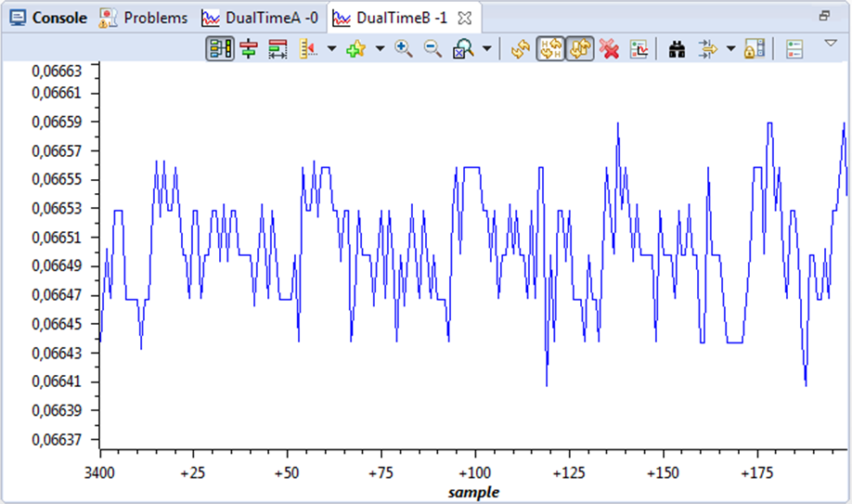Minimize the view panel using restore icon
The image size is (852, 504).
[x=824, y=16]
